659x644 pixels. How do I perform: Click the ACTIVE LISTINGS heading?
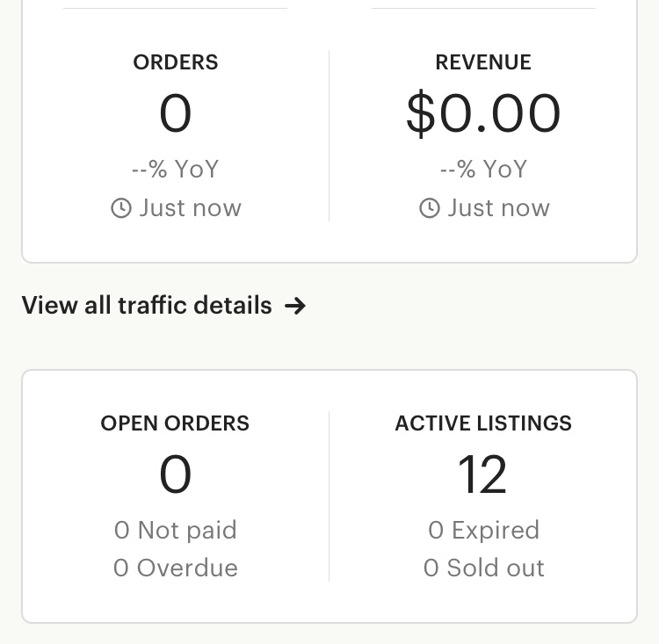483,423
